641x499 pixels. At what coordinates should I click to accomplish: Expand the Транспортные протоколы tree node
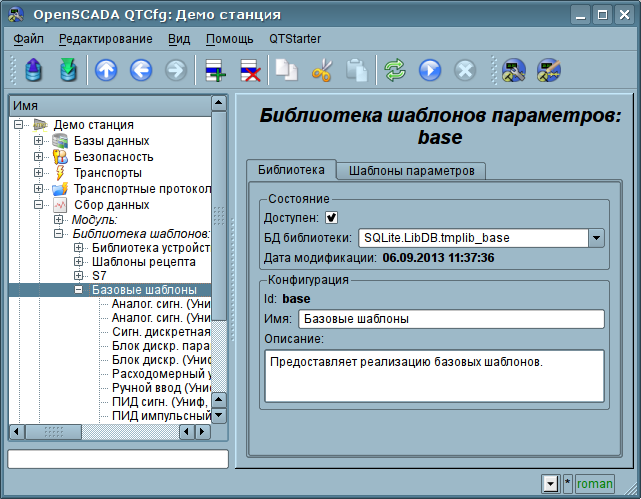pyautogui.click(x=38, y=188)
